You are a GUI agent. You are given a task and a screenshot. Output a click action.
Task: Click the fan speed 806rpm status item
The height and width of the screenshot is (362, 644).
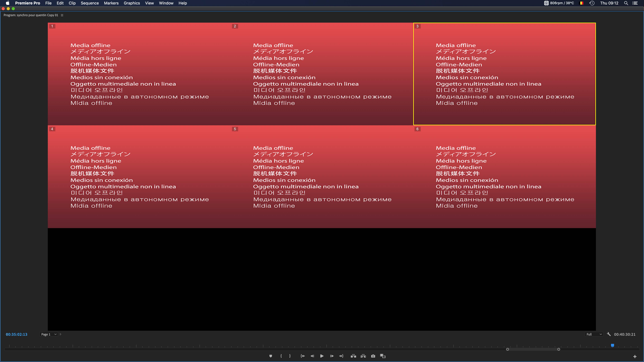pos(559,3)
